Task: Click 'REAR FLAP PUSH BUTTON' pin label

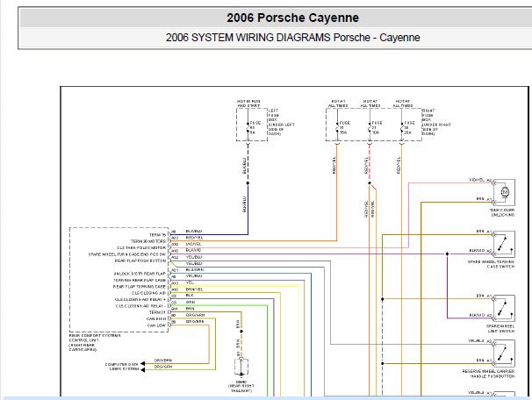Action: pos(140,261)
